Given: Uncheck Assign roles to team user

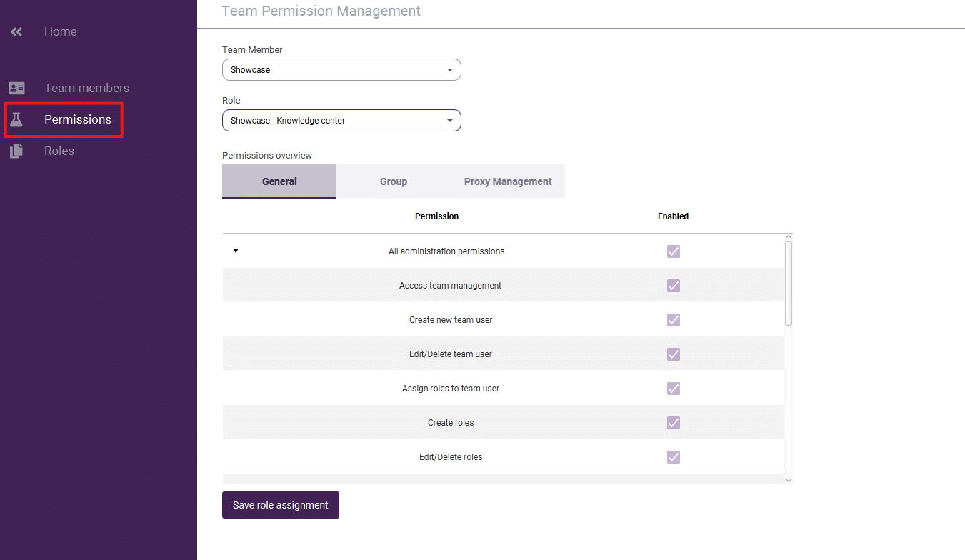Looking at the screenshot, I should click(x=673, y=388).
